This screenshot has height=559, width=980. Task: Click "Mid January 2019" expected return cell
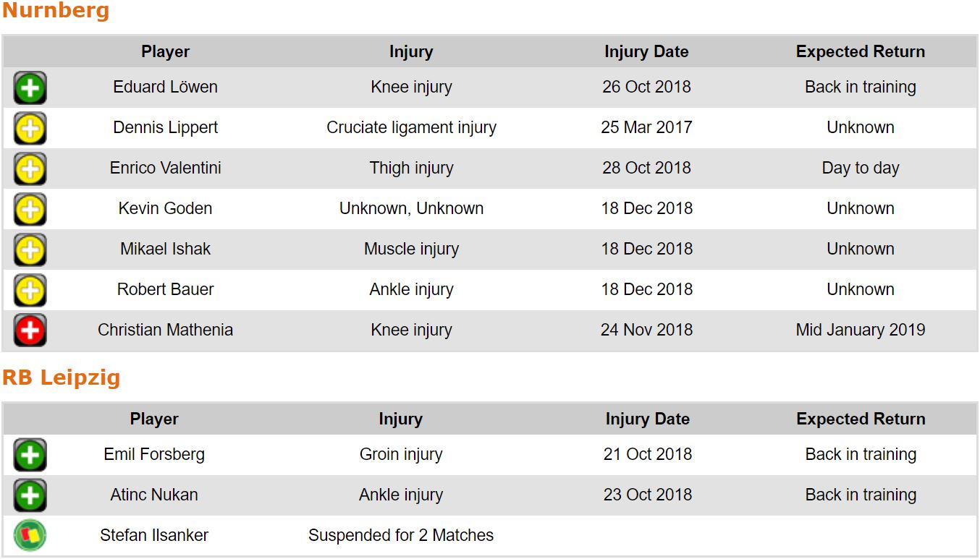click(x=861, y=330)
